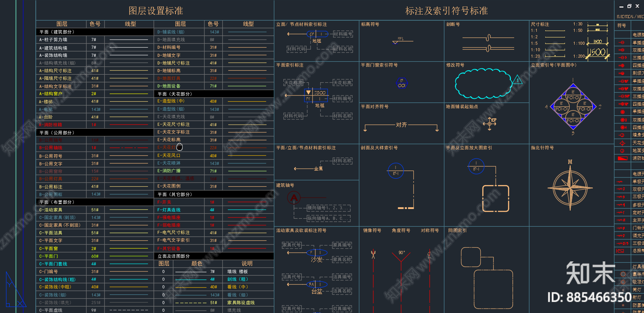
Task: Select the 对齐 alignment symbol
Action: click(x=401, y=126)
